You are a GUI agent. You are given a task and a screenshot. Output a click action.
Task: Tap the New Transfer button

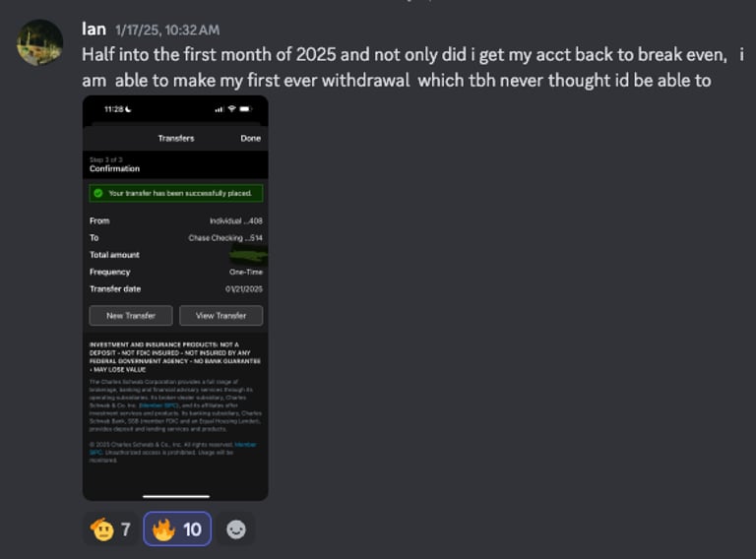click(x=131, y=316)
